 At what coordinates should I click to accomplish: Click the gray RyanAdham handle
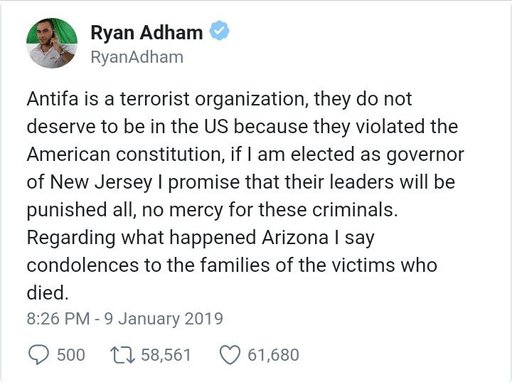point(137,57)
